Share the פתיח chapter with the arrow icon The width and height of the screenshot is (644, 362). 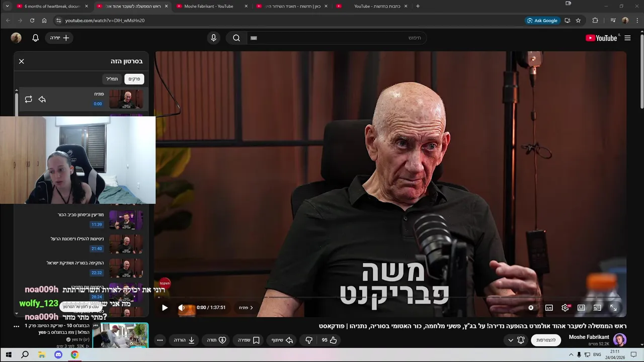coord(42,100)
